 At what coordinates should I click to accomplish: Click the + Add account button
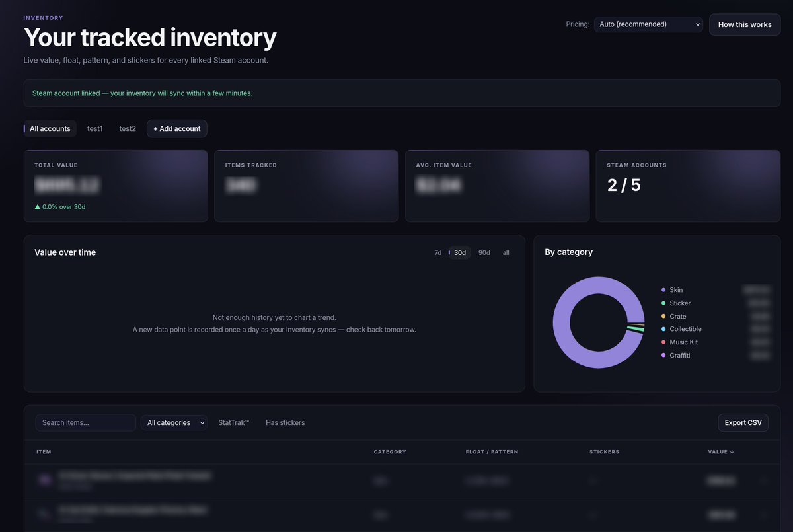point(177,129)
